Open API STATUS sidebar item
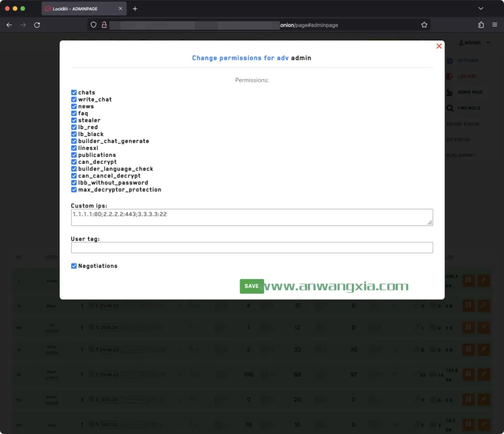 [x=458, y=139]
